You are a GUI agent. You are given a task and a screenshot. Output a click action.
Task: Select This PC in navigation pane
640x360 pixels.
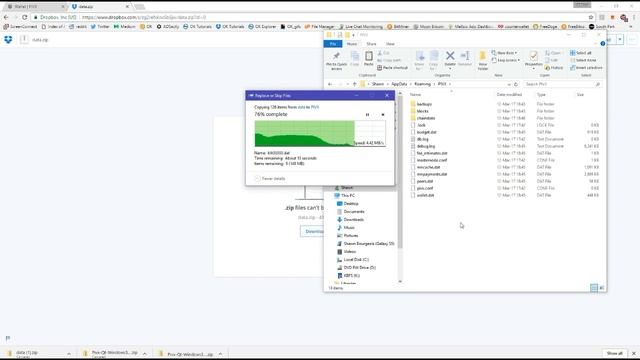point(348,196)
